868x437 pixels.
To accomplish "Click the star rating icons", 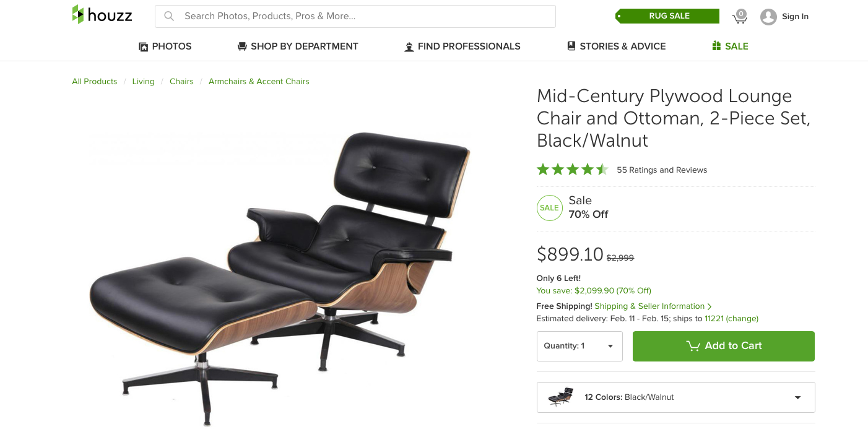I will (x=572, y=170).
